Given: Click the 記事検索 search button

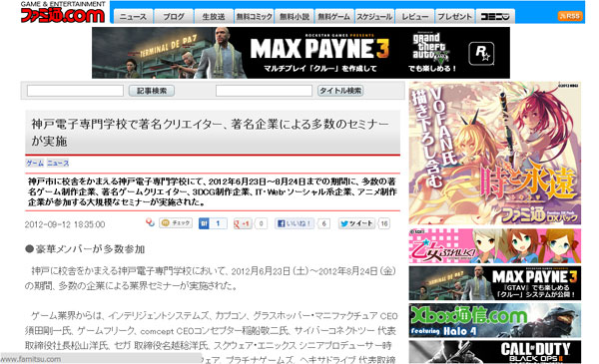Looking at the screenshot, I should 152,91.
